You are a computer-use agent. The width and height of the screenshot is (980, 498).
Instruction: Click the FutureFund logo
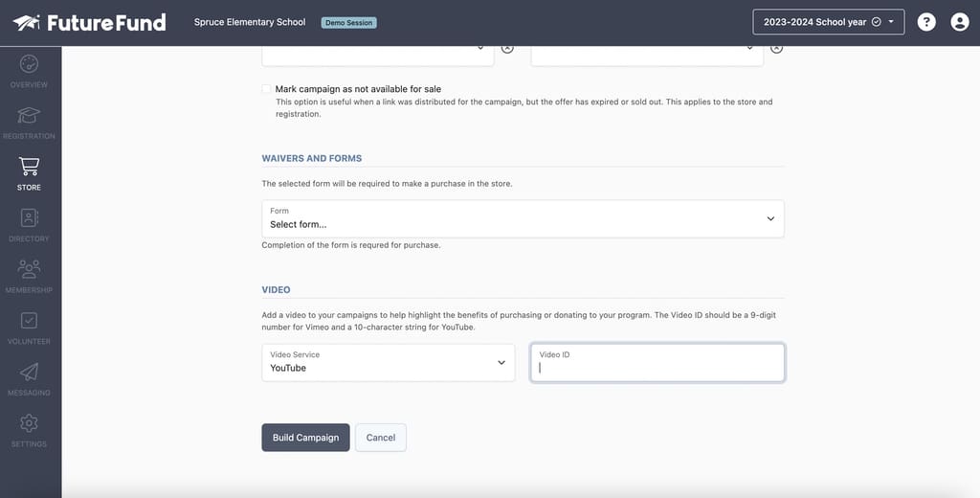[x=89, y=23]
